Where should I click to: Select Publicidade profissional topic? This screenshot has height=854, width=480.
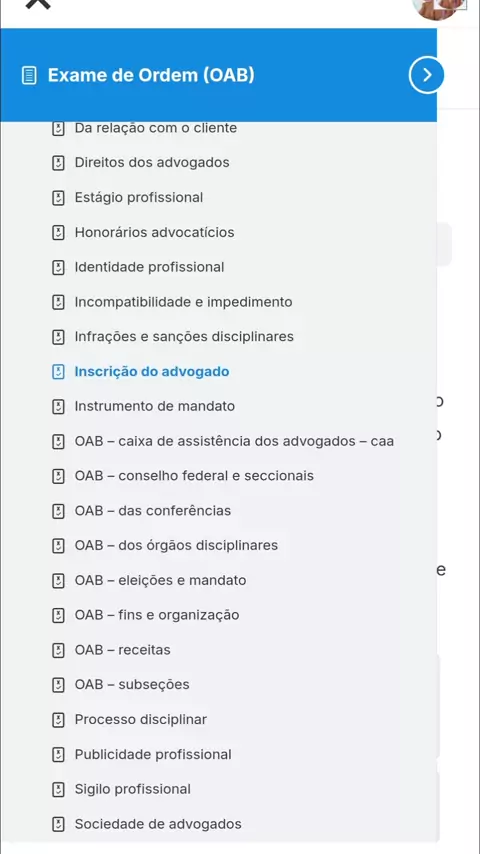pyautogui.click(x=153, y=755)
